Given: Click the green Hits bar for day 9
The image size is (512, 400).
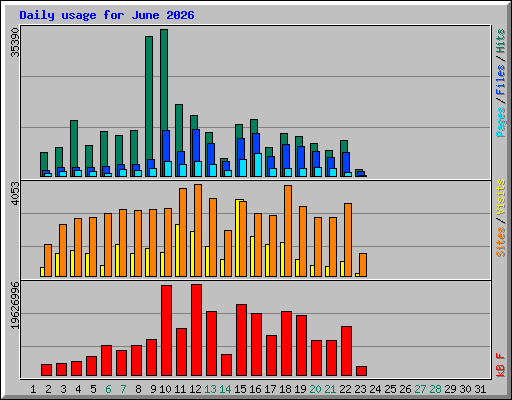Looking at the screenshot, I should click(149, 98).
